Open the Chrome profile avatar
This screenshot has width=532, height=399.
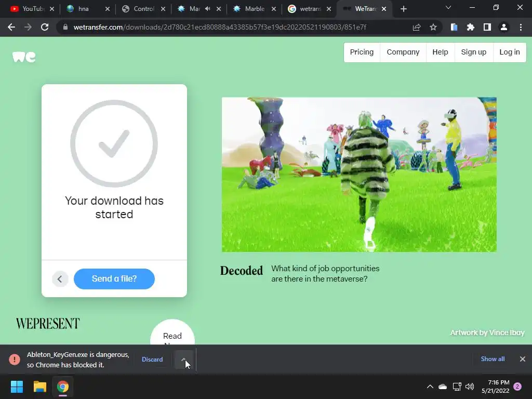tap(504, 27)
